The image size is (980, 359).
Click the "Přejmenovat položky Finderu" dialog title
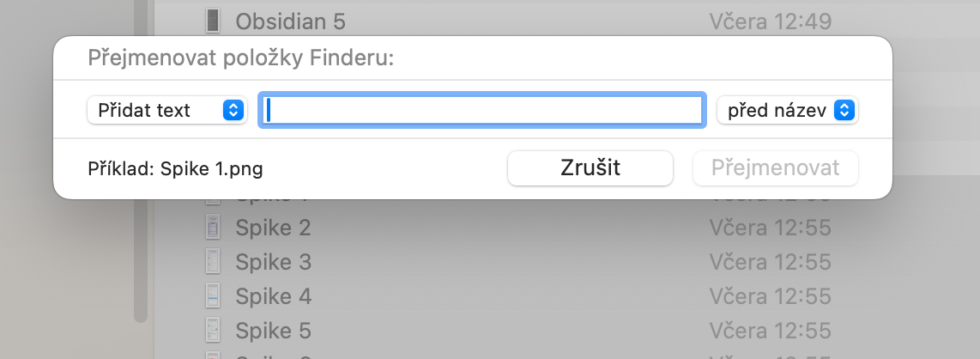tap(240, 59)
